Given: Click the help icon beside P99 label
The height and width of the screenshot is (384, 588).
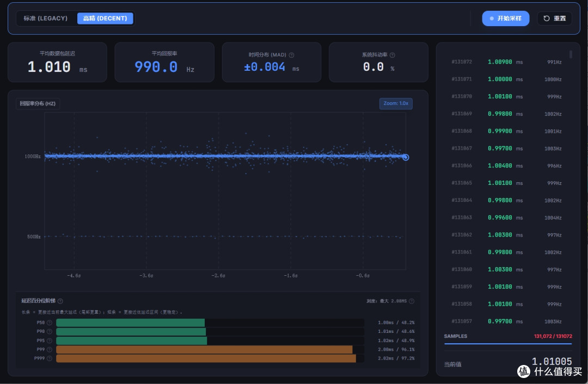Looking at the screenshot, I should click(x=50, y=350).
